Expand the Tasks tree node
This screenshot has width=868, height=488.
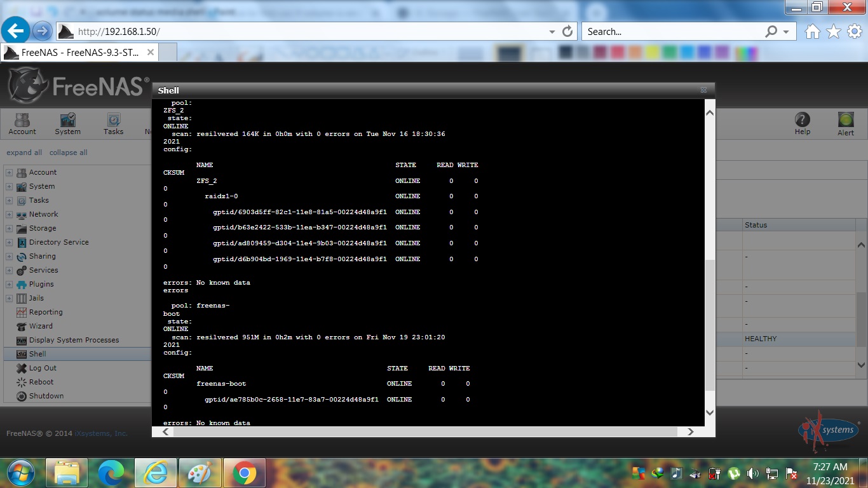click(x=9, y=200)
